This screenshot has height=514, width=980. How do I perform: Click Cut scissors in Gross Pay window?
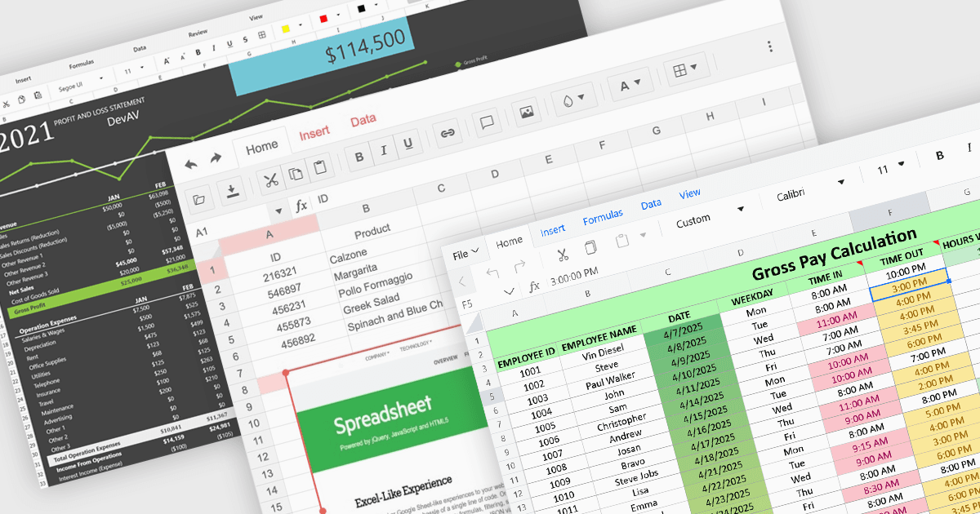click(x=562, y=255)
